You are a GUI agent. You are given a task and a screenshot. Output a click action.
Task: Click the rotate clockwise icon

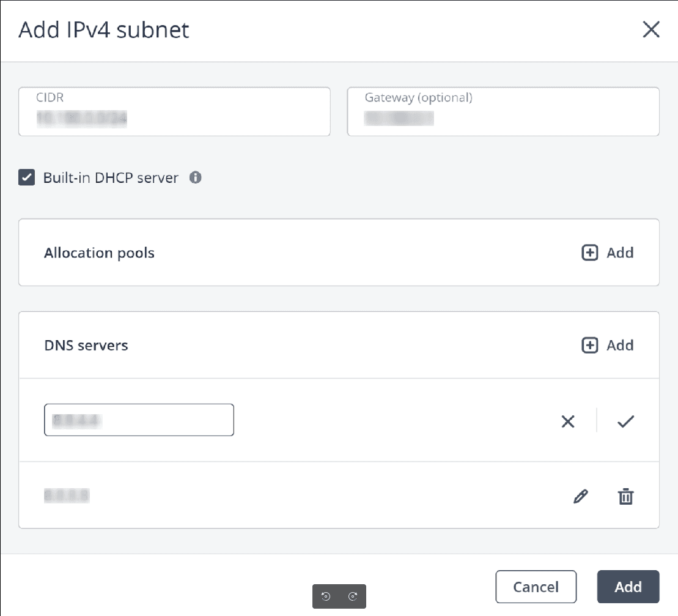[353, 596]
